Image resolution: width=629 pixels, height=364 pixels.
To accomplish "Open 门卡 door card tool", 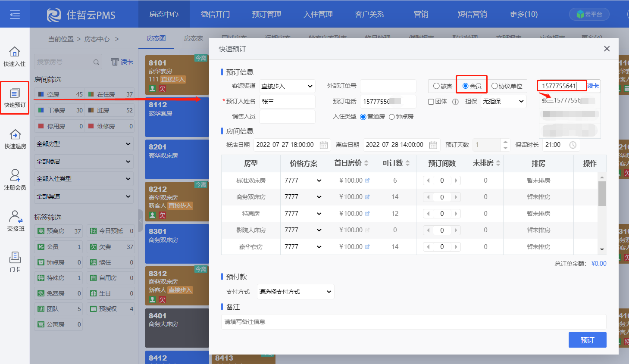I will pyautogui.click(x=15, y=262).
